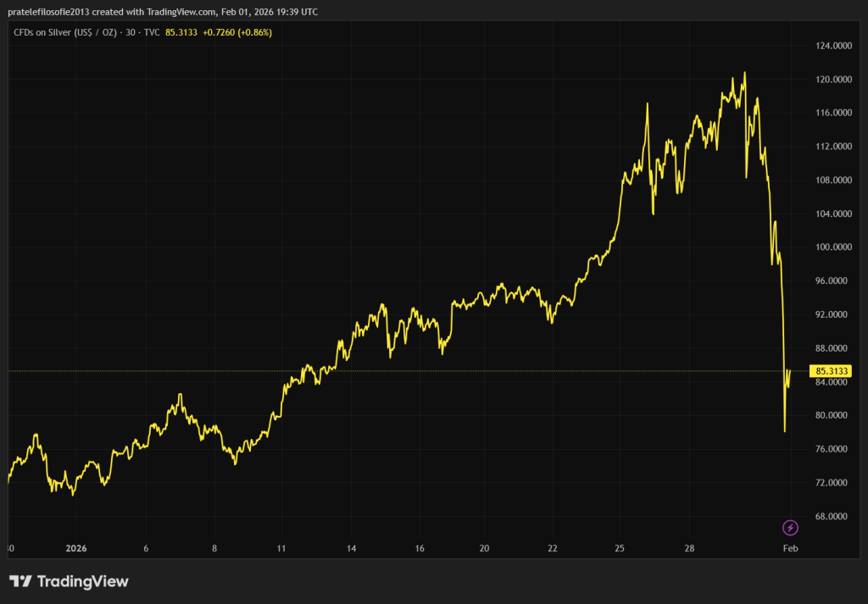Viewport: 868px width, 604px height.
Task: Click the 2026 year label on time axis
Action: (x=77, y=548)
